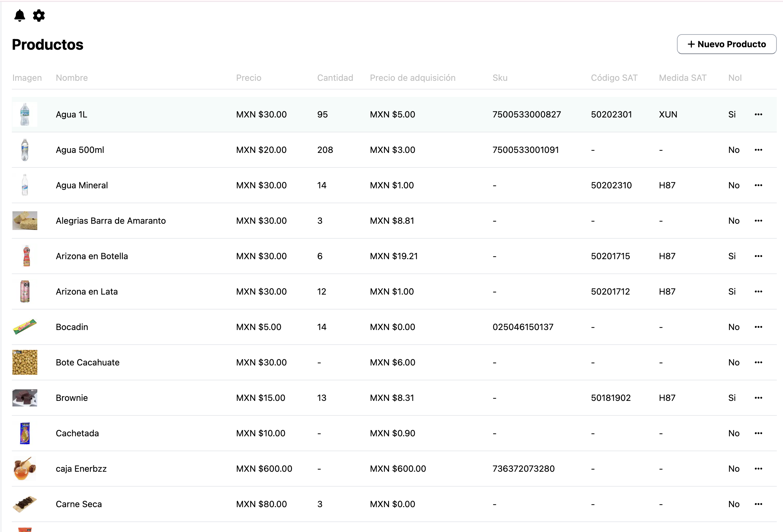
Task: Sort by the Nombre column header
Action: pyautogui.click(x=72, y=78)
